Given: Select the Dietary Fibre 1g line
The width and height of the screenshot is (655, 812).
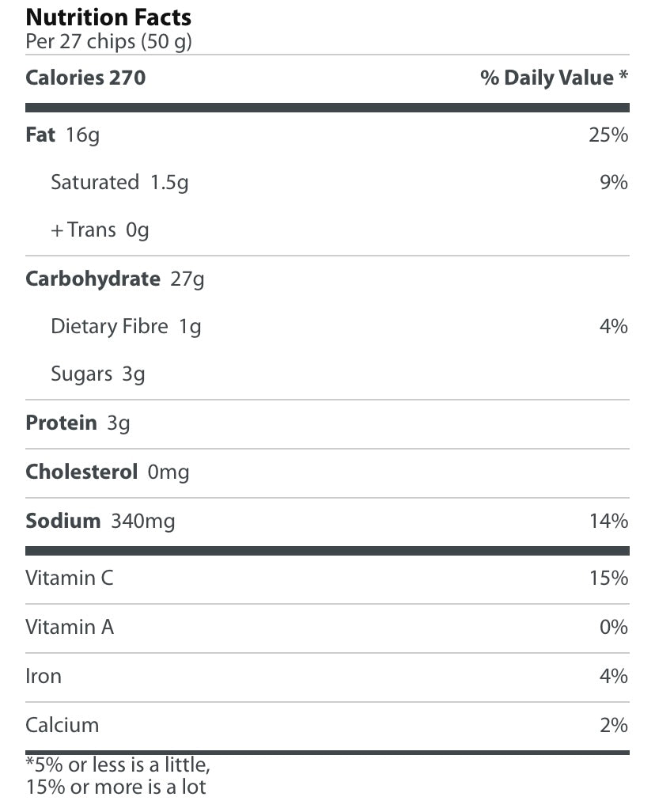Looking at the screenshot, I should [x=126, y=327].
